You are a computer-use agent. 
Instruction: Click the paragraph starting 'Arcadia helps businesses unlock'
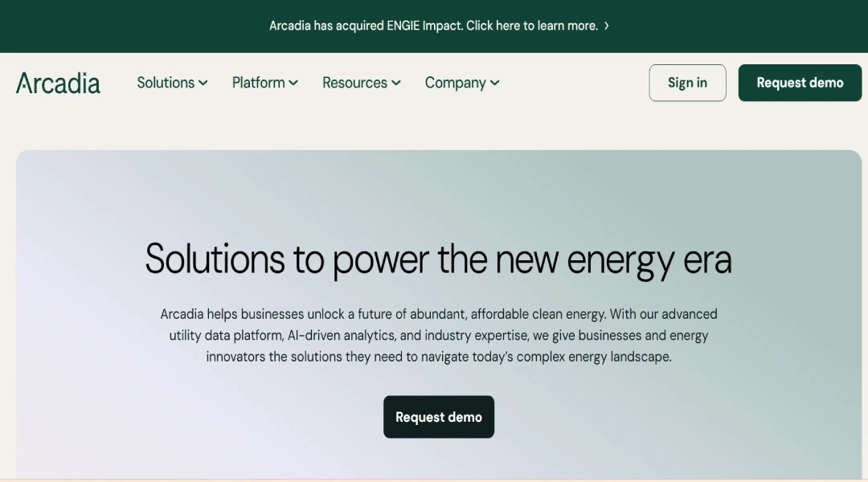[439, 335]
